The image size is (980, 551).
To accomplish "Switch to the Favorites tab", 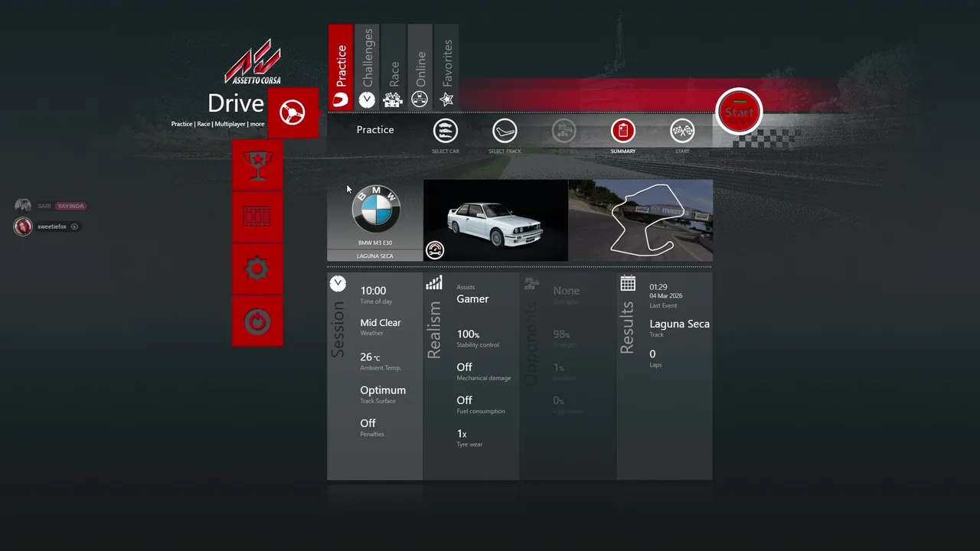I will tap(446, 67).
